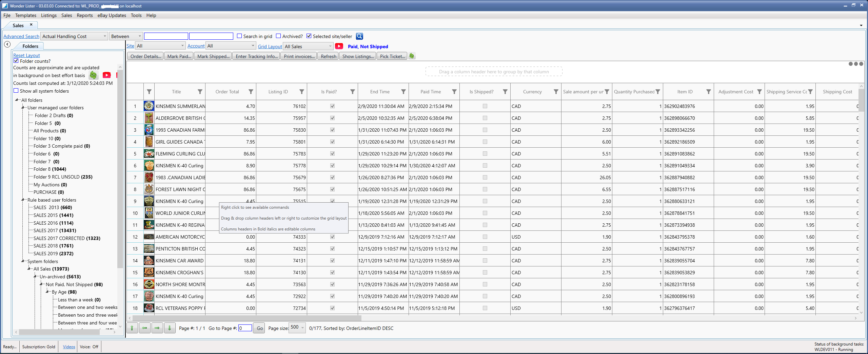Open YouTube video icon beside Grid Layout
This screenshot has height=354, width=868.
(339, 46)
